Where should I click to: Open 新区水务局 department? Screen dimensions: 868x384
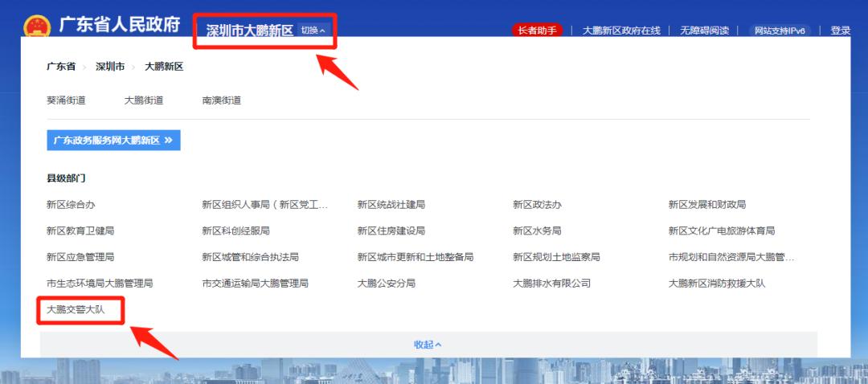pos(537,231)
